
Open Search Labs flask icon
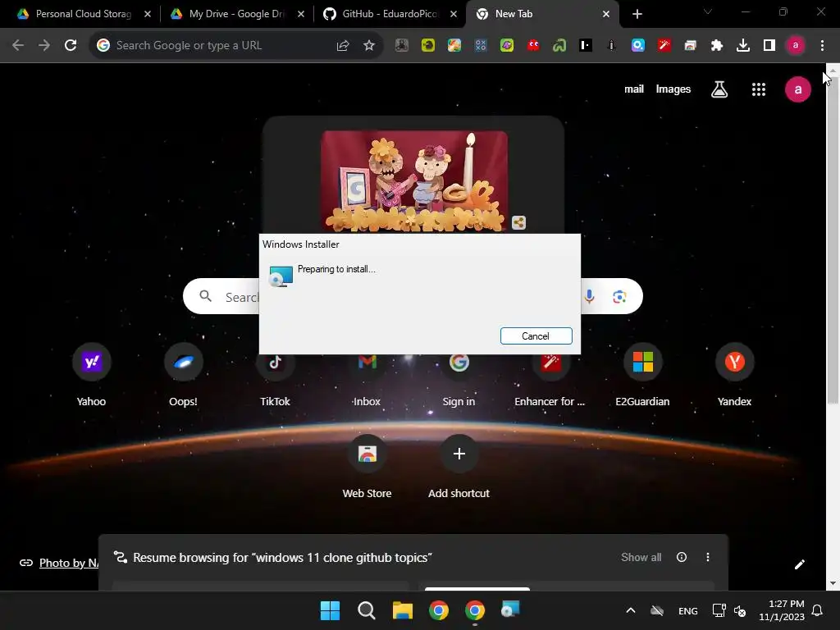(x=719, y=89)
